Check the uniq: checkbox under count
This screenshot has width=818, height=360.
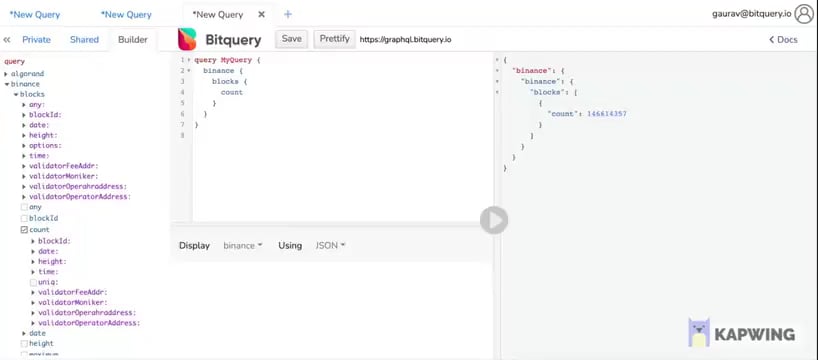(33, 282)
